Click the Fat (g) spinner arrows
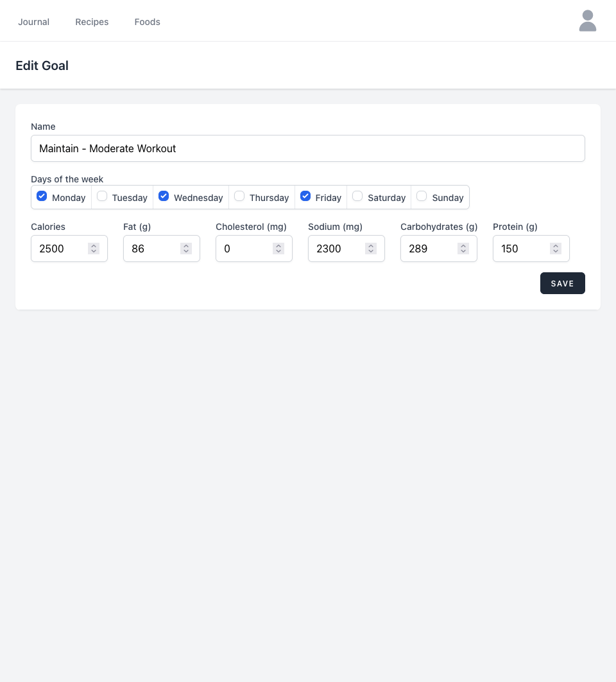 [x=186, y=249]
